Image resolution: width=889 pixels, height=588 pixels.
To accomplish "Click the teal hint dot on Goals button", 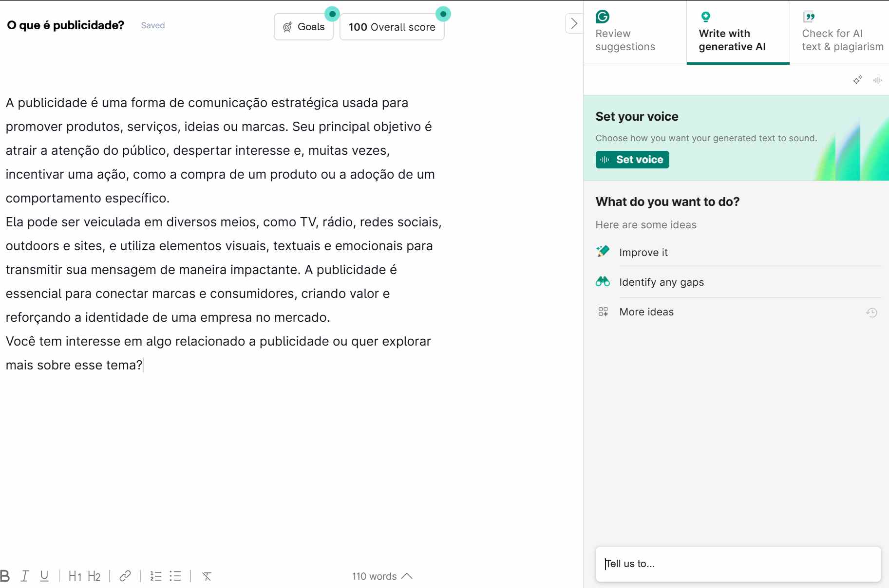I will pyautogui.click(x=332, y=14).
